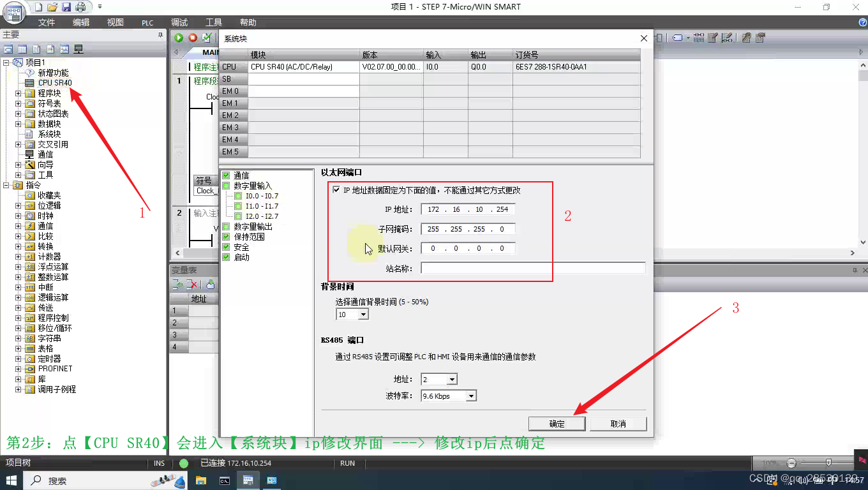This screenshot has width=868, height=490.
Task: Select the CPU SR40 module row cell
Action: tap(304, 66)
